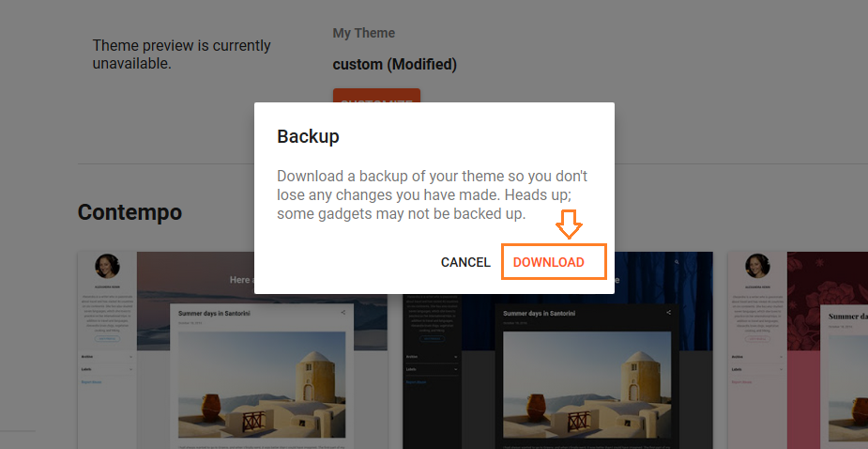Screen dimensions: 868x449
Task: Expand the Labels chevron in pink theme preview
Action: (781, 369)
